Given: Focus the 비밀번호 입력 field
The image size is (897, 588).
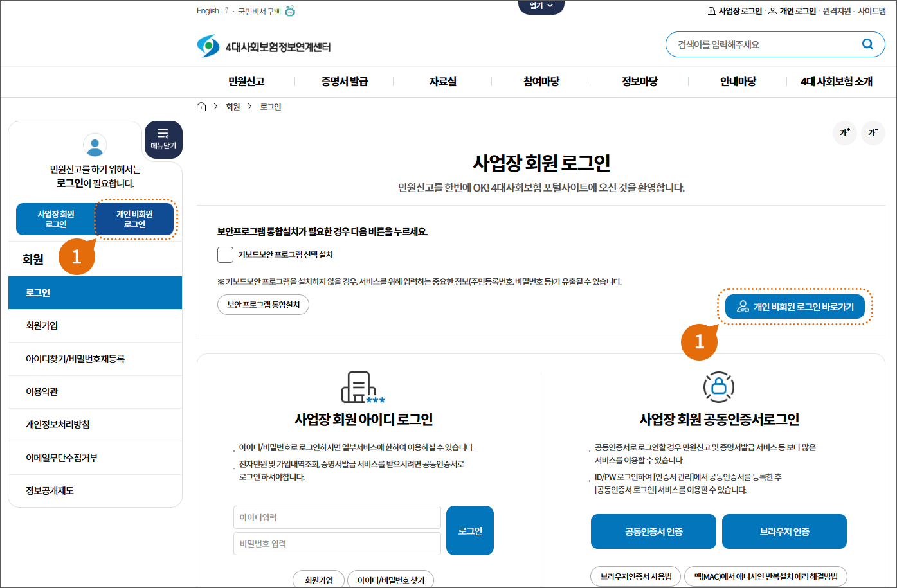Looking at the screenshot, I should 337,544.
